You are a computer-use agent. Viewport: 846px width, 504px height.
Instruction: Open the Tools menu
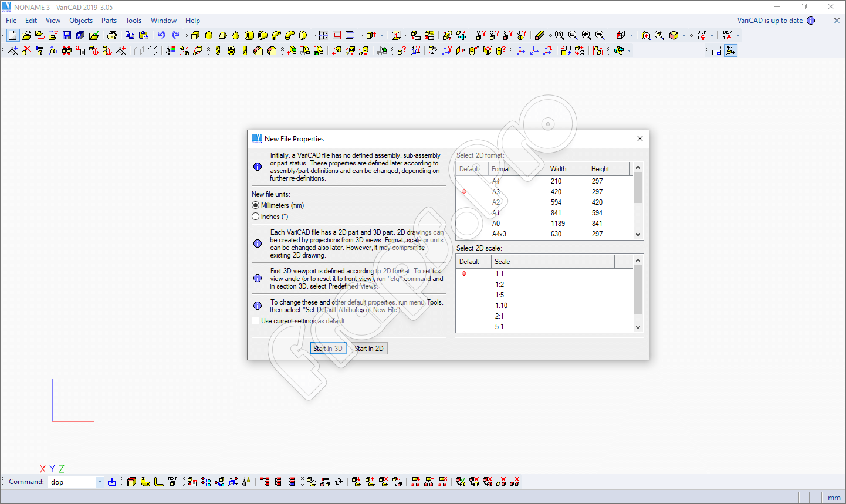[x=133, y=21]
